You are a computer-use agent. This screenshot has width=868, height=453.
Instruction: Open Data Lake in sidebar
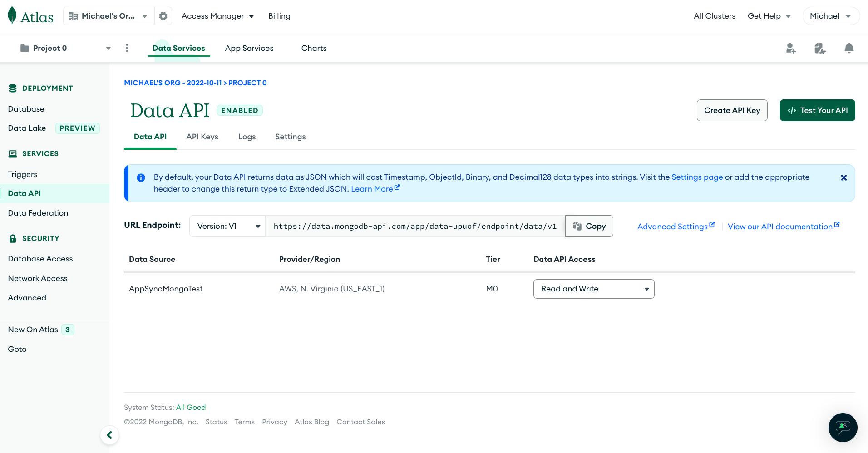click(27, 128)
